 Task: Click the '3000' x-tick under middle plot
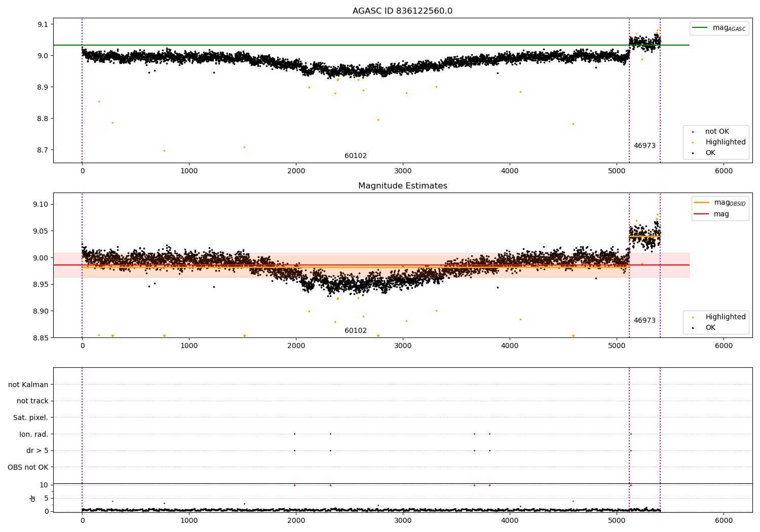point(403,346)
